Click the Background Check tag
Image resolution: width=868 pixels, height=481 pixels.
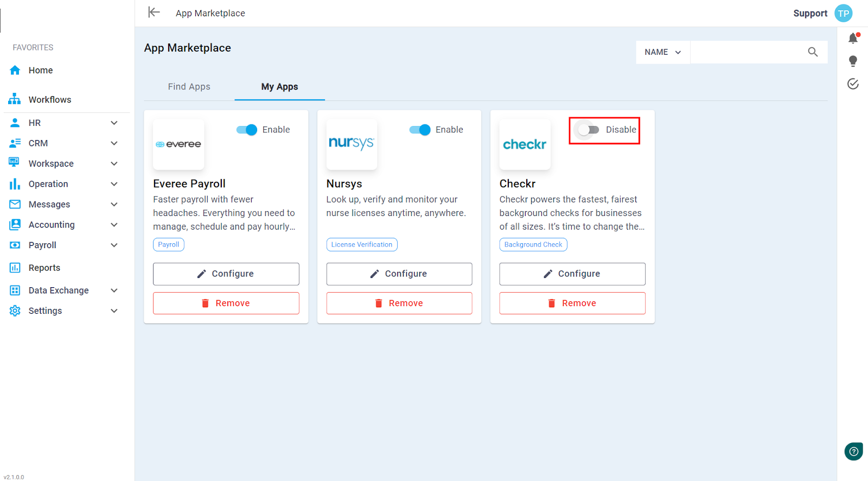(x=533, y=245)
